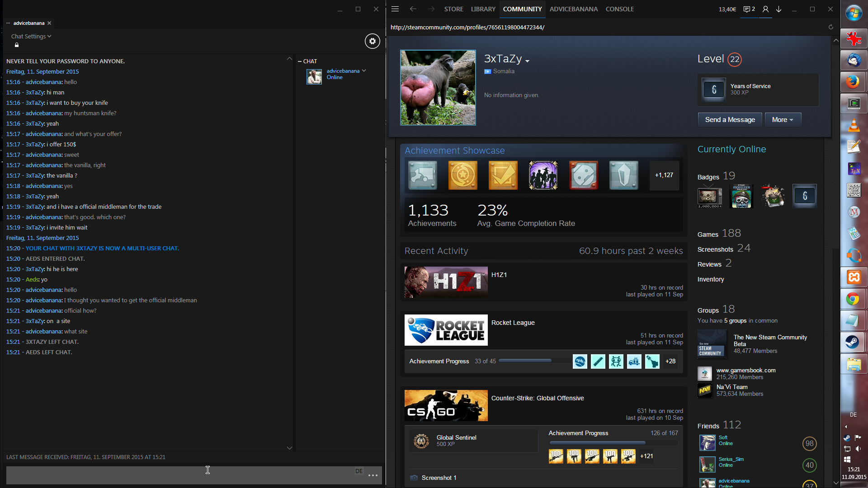Open the CONSOLE menu item

(619, 9)
